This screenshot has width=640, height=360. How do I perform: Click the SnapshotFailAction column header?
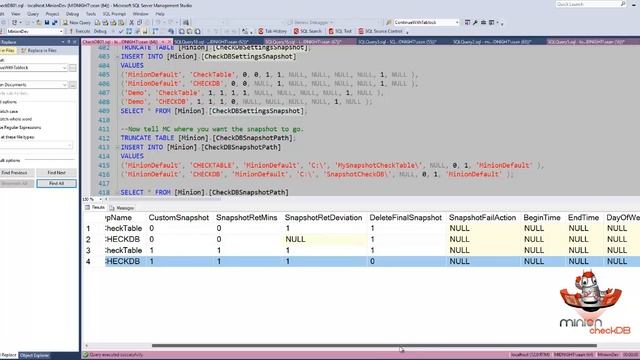point(482,218)
